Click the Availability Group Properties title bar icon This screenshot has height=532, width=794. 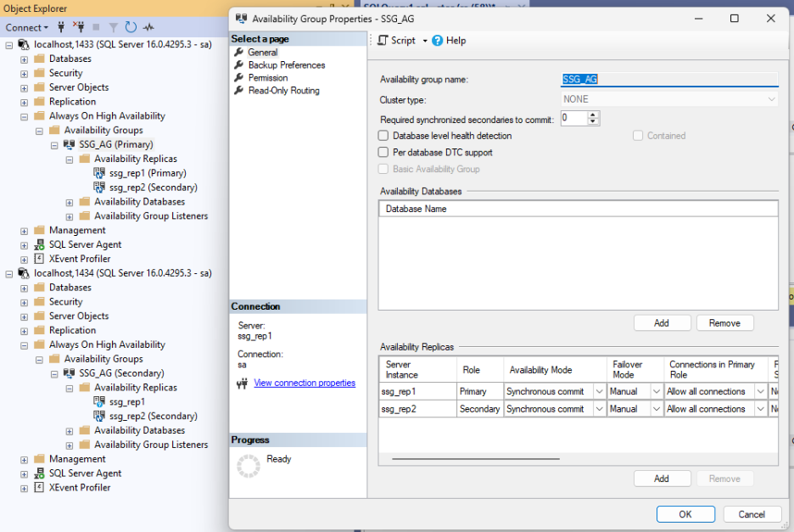241,19
